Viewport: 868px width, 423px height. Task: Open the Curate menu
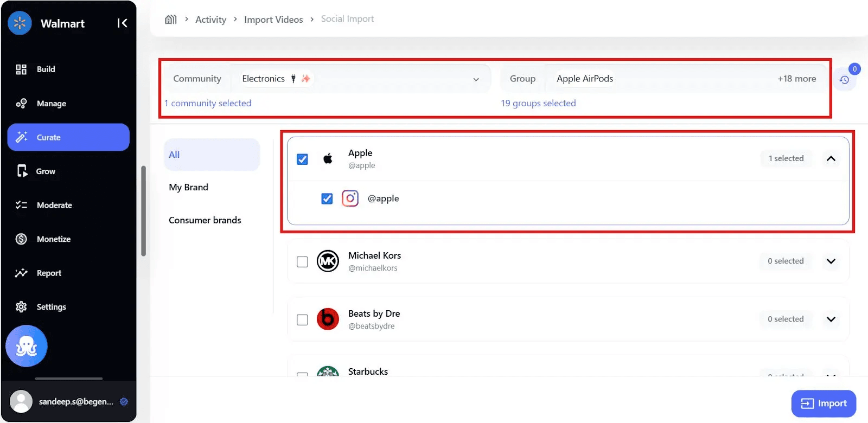(68, 137)
